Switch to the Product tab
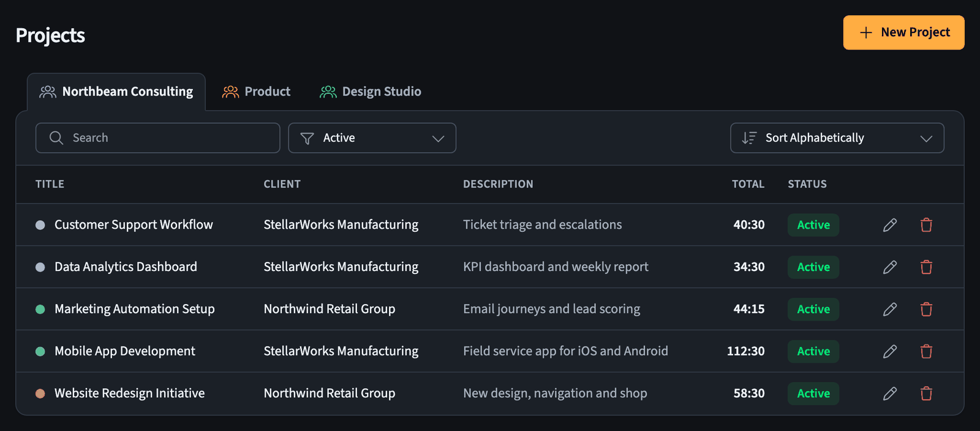Screen dimensions: 980x431 256,92
